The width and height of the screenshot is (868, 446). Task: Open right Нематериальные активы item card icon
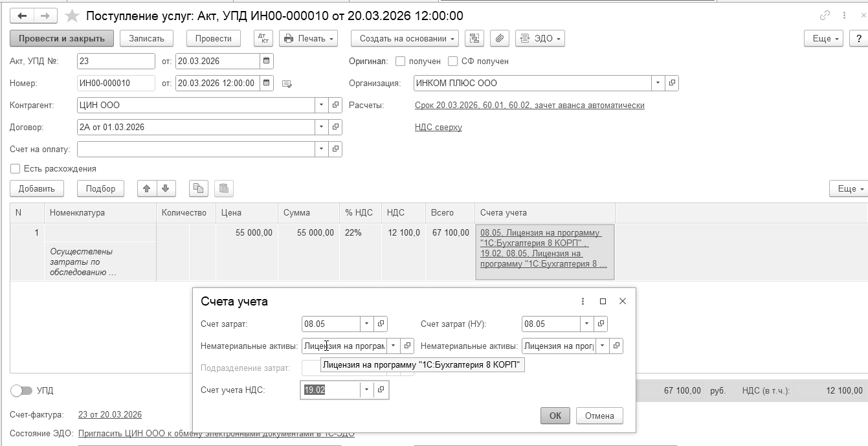pyautogui.click(x=616, y=346)
